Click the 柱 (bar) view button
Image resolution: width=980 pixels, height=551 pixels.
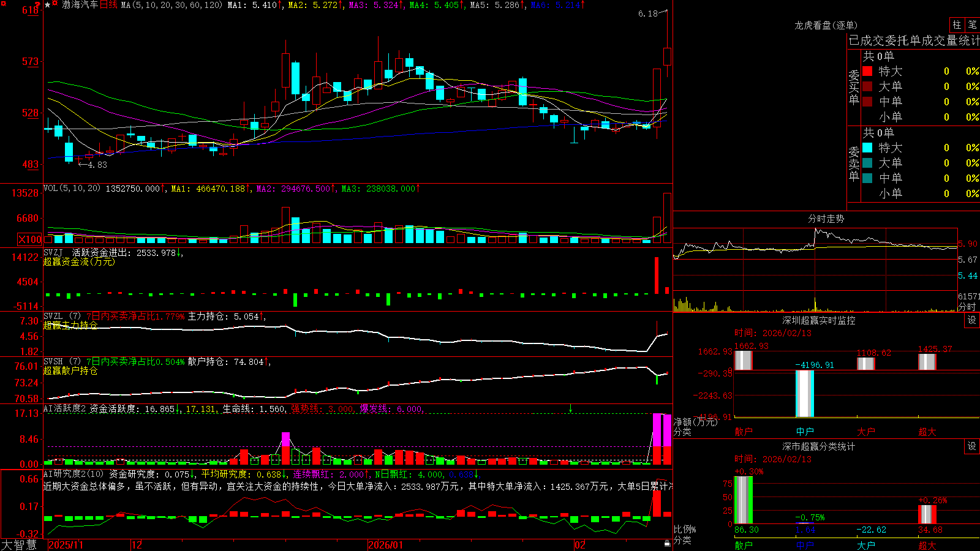tap(957, 25)
